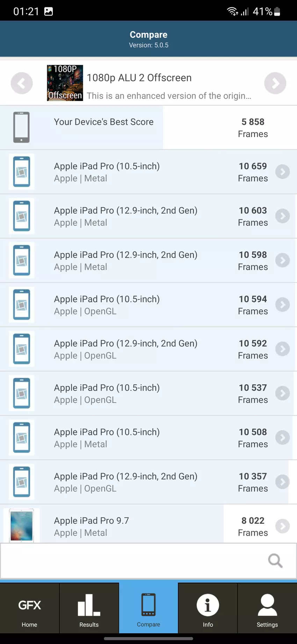Tap the search magnifier icon
Screen dimensions: 297x644
(275, 561)
